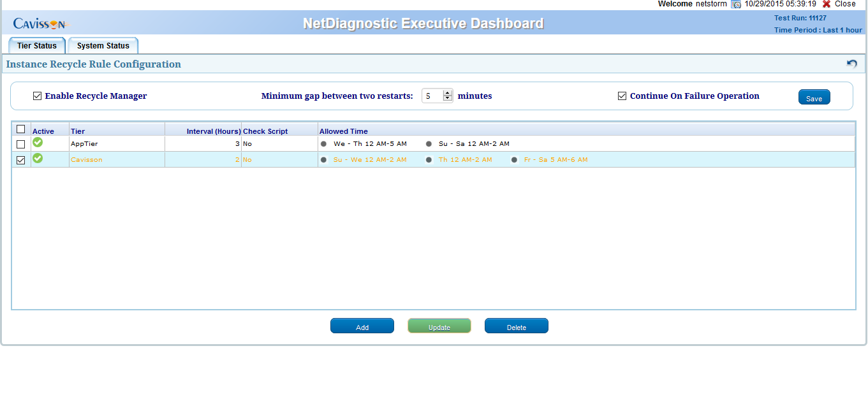The width and height of the screenshot is (868, 397).
Task: Sort by the Active column header
Action: coord(43,131)
